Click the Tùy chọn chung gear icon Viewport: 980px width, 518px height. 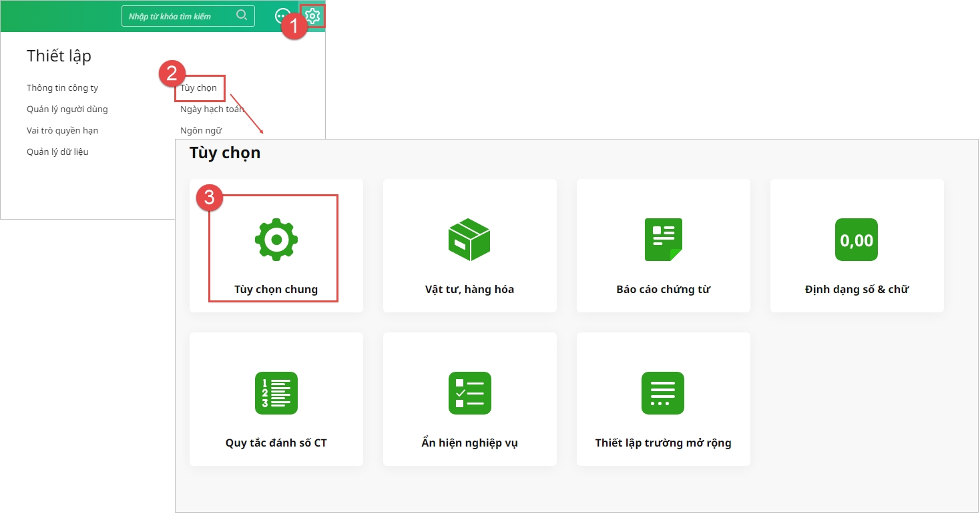point(276,239)
